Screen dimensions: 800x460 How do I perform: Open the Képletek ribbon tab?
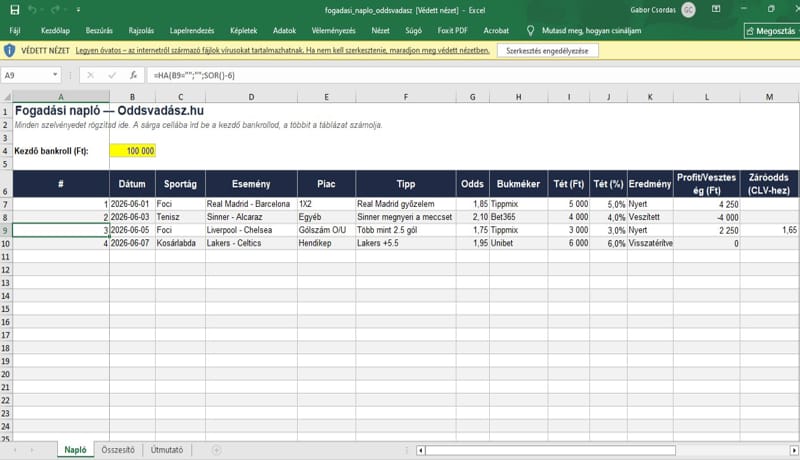click(x=243, y=31)
